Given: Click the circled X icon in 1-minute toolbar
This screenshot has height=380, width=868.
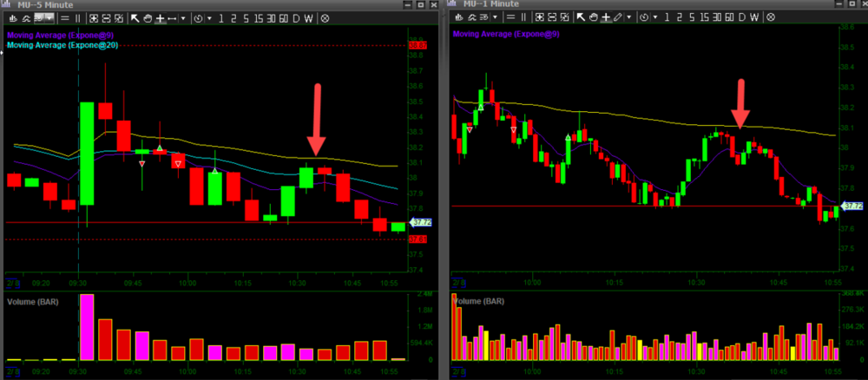Looking at the screenshot, I should pos(771,17).
